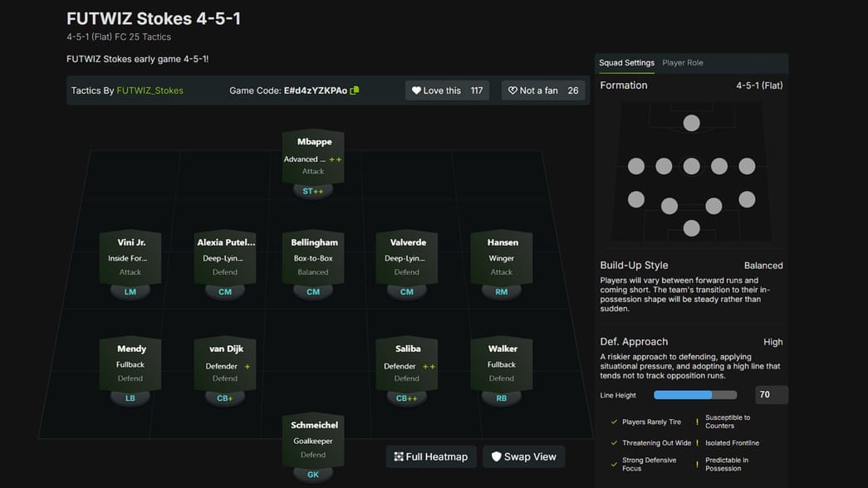Click the Line Height value field showing 70
This screenshot has height=488, width=868.
click(771, 394)
